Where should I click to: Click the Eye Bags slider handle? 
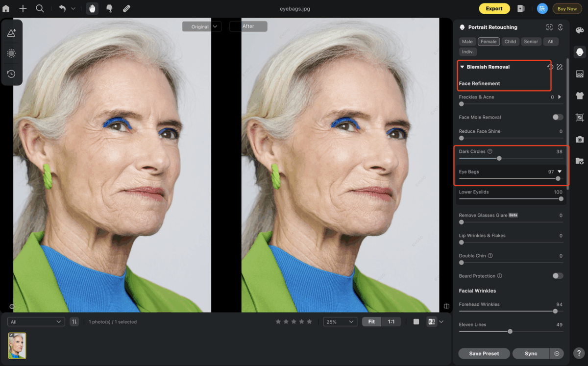[x=558, y=179]
